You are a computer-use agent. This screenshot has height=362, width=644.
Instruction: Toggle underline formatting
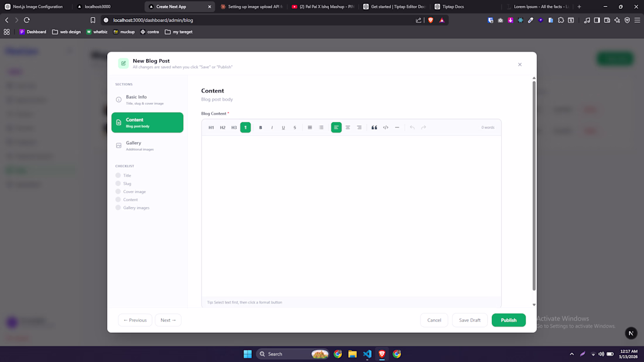click(x=283, y=127)
